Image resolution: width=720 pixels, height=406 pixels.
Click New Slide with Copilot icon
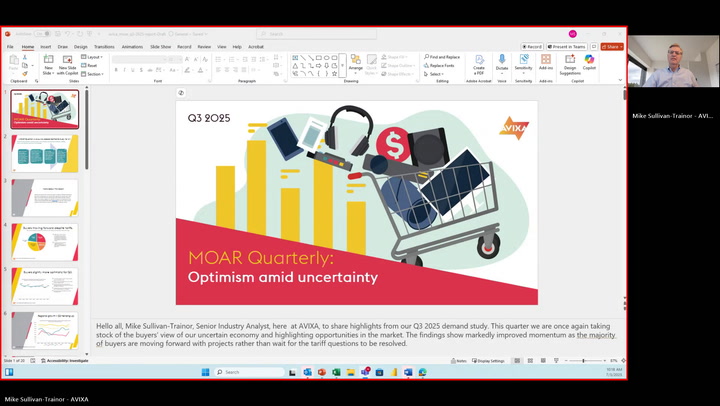[x=68, y=59]
